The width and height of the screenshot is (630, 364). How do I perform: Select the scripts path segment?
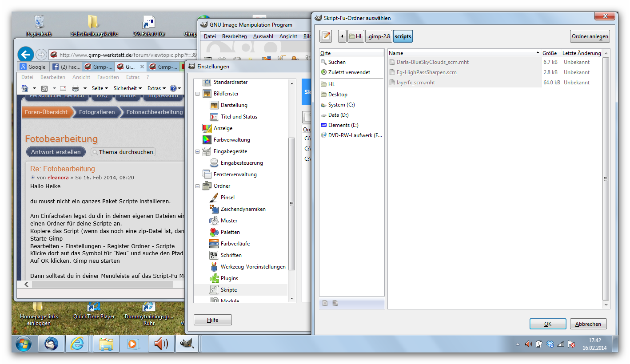click(x=403, y=36)
